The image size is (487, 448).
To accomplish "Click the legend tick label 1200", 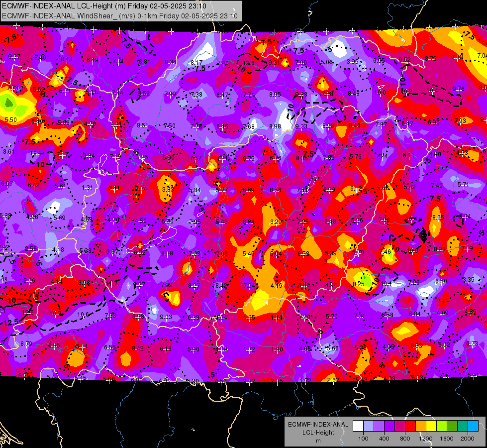I will click(425, 439).
